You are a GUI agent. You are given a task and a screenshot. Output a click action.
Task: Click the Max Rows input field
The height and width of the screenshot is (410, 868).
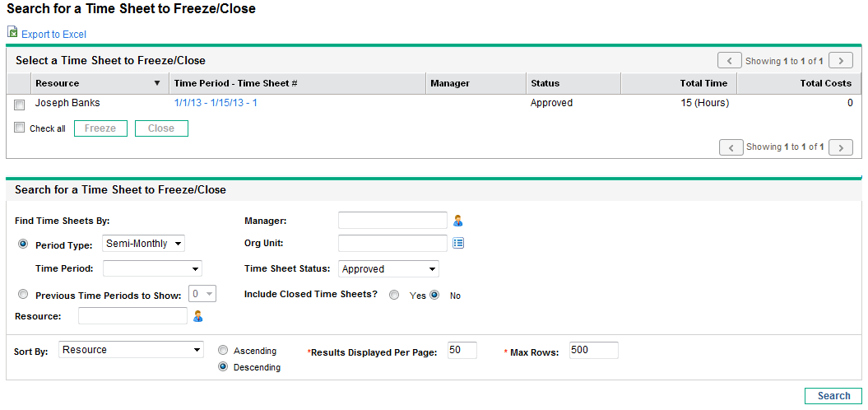point(592,351)
